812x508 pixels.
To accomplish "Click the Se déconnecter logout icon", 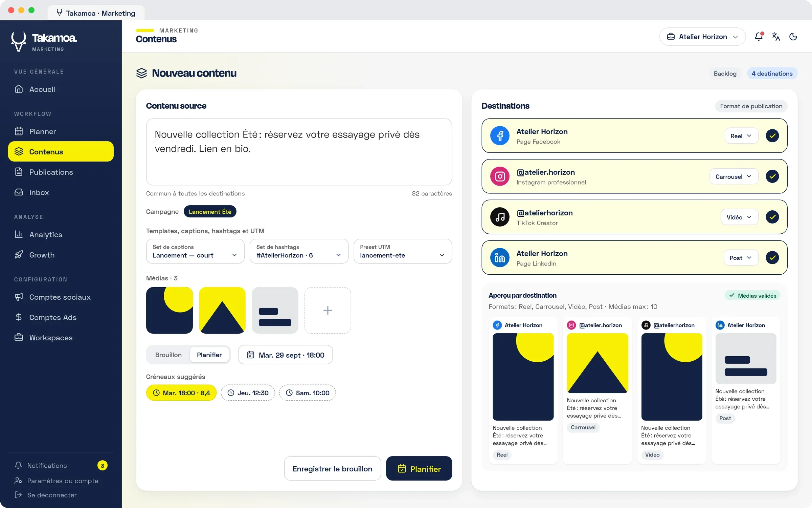I will coord(18,495).
